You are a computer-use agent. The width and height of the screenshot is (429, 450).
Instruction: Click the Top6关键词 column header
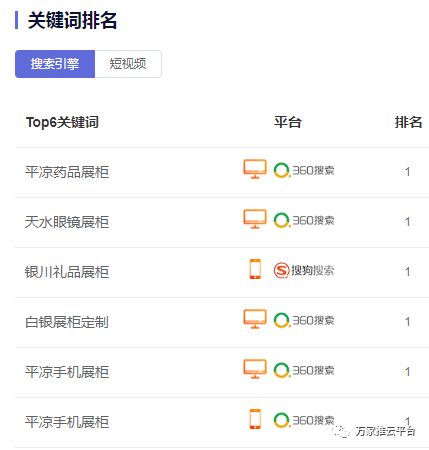point(62,122)
